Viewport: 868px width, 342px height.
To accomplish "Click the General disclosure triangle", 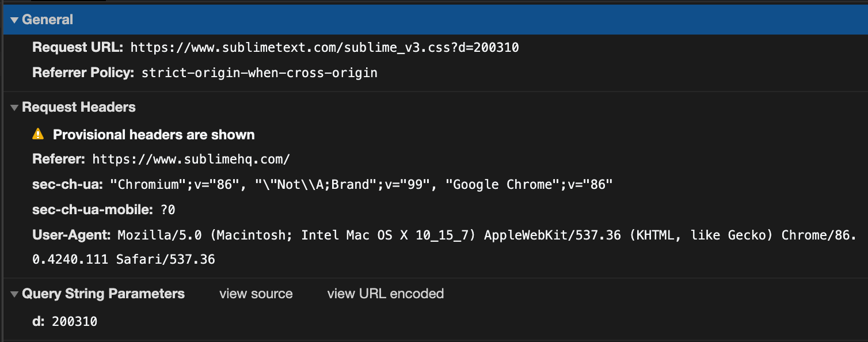I will (x=13, y=19).
